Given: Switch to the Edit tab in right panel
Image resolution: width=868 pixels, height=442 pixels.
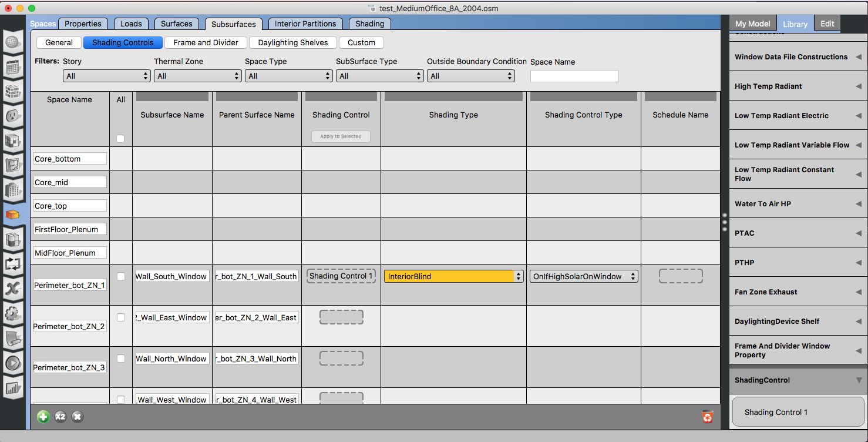Looking at the screenshot, I should (x=827, y=24).
